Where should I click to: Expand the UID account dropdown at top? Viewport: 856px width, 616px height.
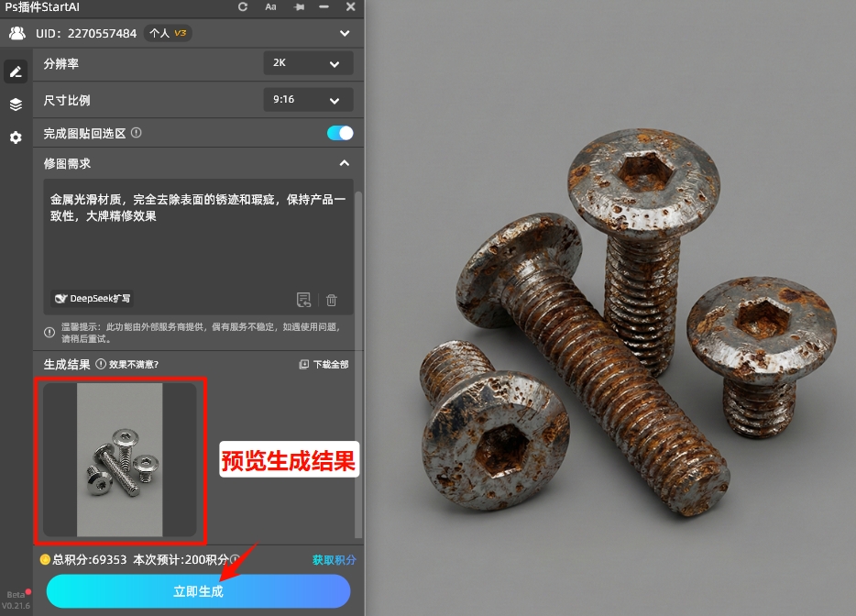tap(344, 33)
